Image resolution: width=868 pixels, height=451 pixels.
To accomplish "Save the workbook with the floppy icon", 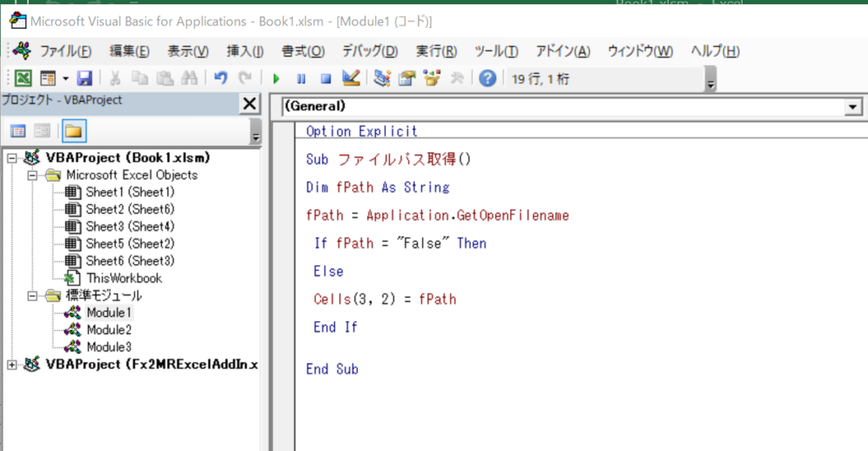I will 84,78.
